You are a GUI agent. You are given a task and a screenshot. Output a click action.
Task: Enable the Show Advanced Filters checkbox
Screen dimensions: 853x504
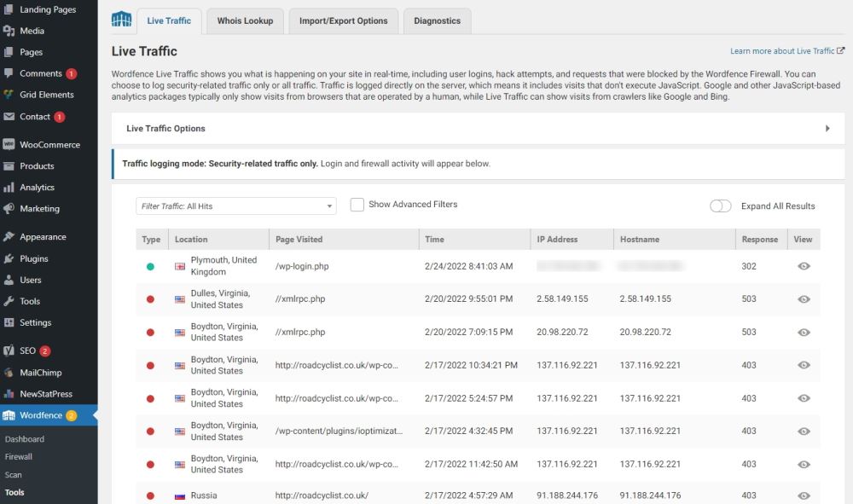[357, 205]
